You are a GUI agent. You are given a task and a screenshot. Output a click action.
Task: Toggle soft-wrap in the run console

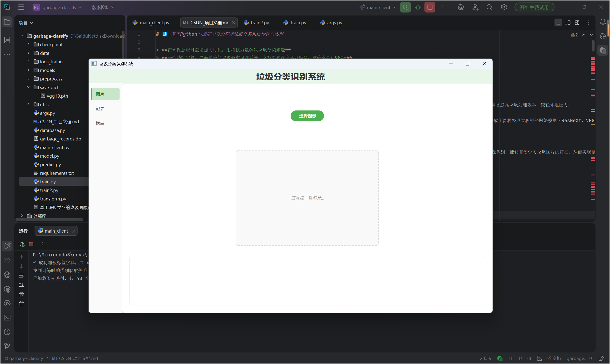click(21, 276)
